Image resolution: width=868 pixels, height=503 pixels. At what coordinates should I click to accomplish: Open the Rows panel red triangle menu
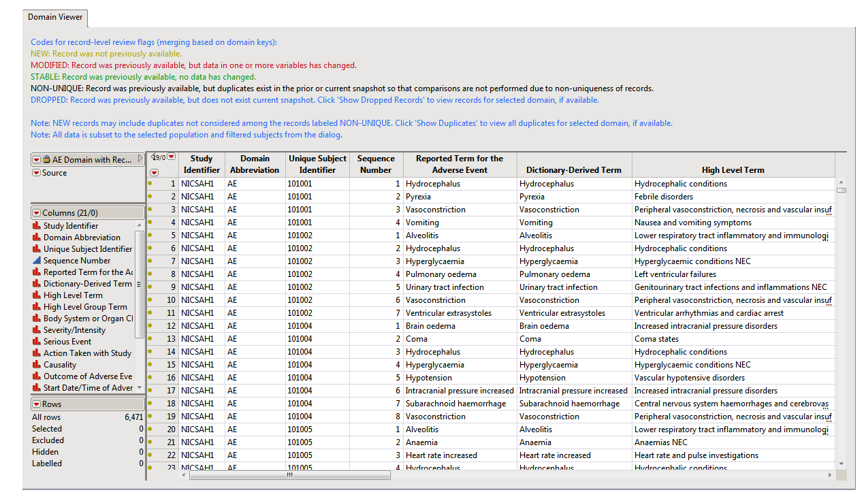[37, 404]
